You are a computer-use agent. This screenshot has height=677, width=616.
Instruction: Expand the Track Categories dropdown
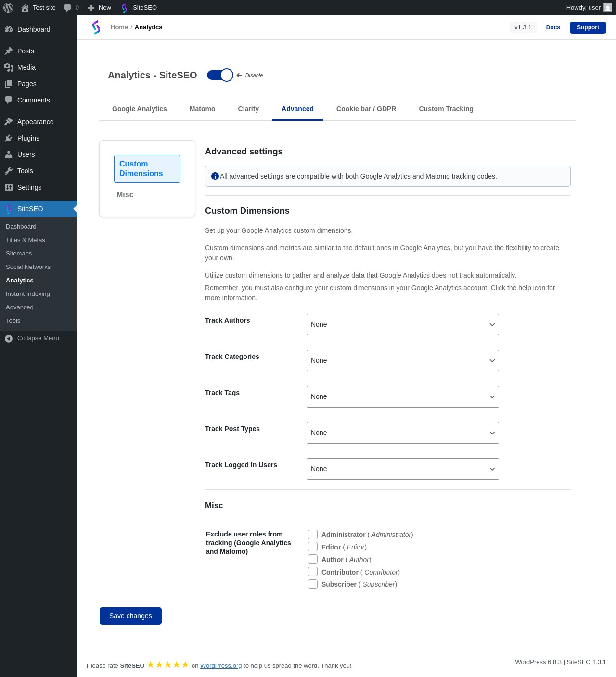402,360
